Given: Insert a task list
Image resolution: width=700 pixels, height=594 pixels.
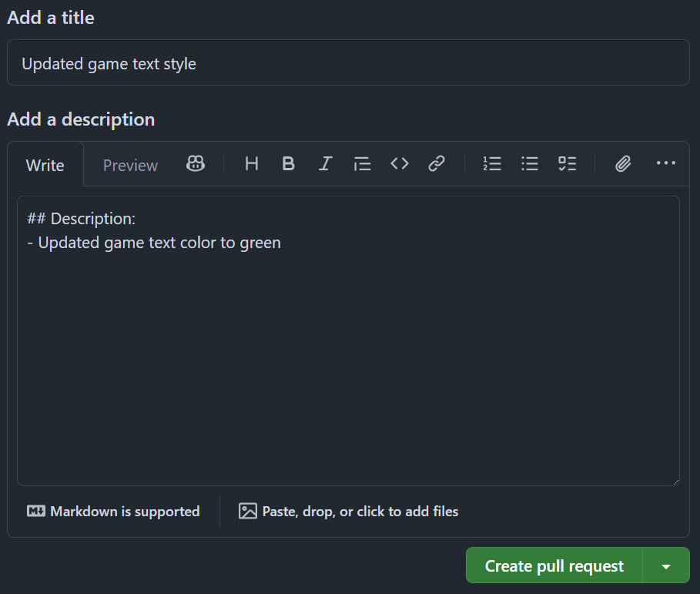Looking at the screenshot, I should [x=567, y=164].
